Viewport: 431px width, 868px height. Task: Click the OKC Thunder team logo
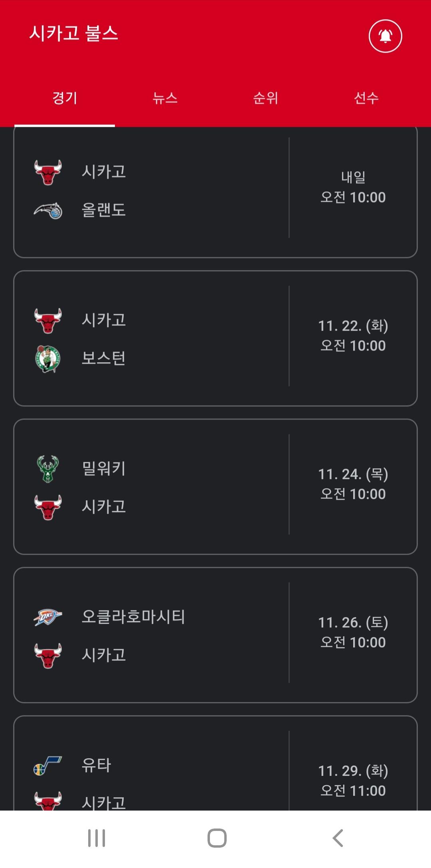(x=48, y=617)
